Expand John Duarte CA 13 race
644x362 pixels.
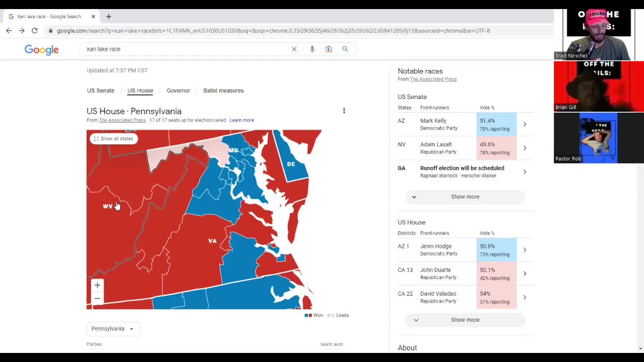point(525,274)
